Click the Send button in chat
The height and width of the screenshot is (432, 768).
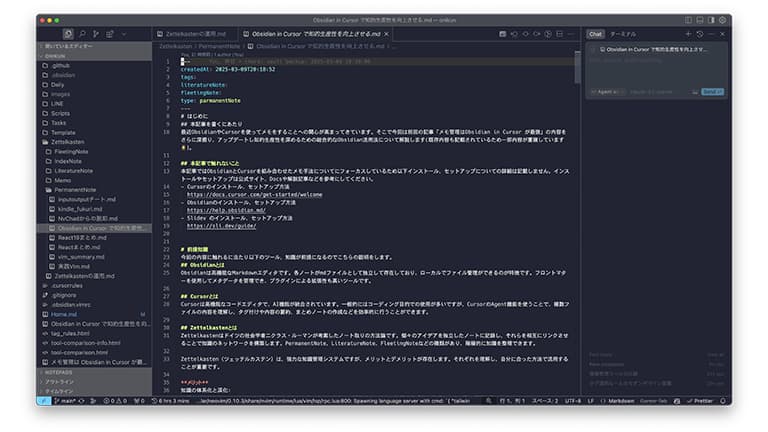coord(712,92)
